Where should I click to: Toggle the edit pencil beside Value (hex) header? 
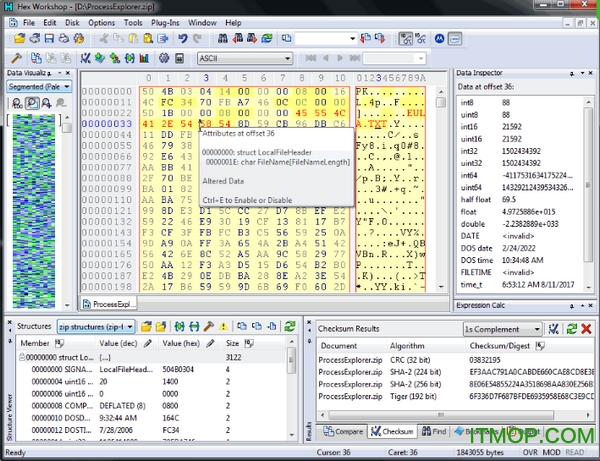(x=210, y=343)
